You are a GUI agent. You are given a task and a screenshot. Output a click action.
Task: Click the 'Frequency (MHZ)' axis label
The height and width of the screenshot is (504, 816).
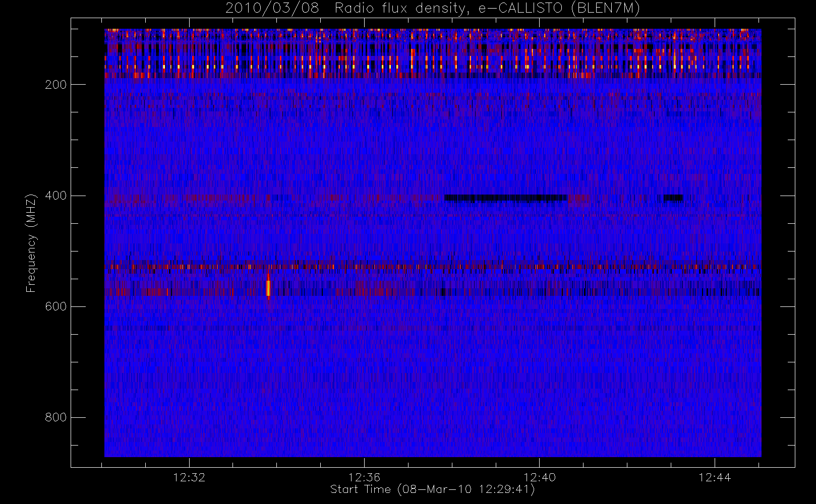[x=31, y=243]
